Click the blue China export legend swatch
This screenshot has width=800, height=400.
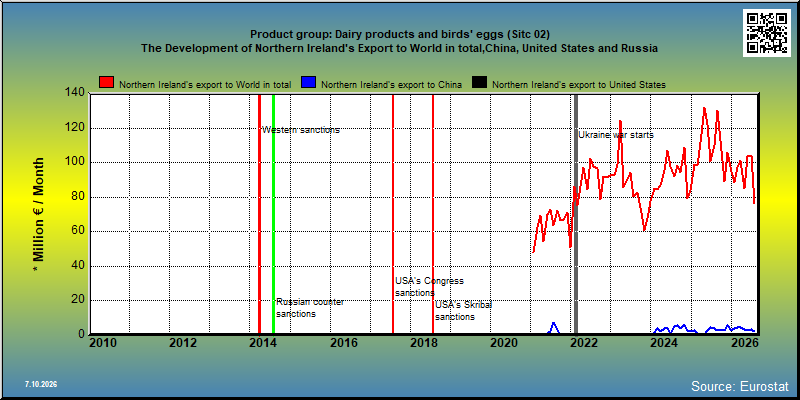point(309,83)
